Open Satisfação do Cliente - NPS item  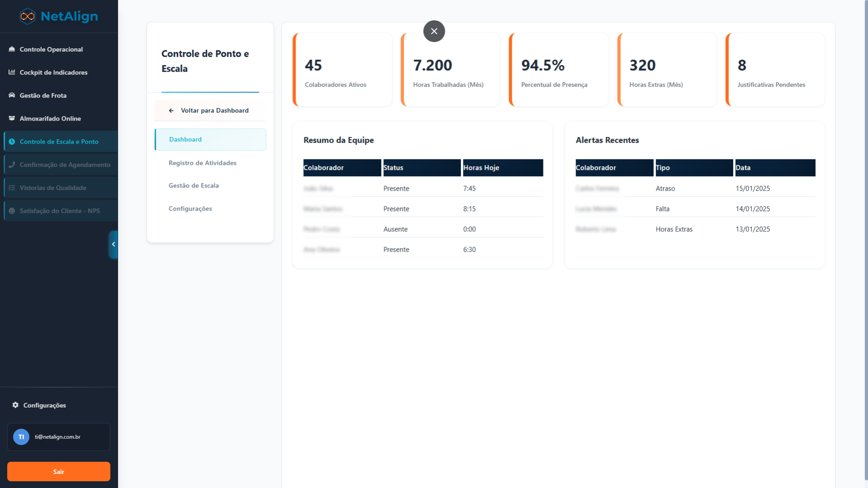tap(60, 211)
